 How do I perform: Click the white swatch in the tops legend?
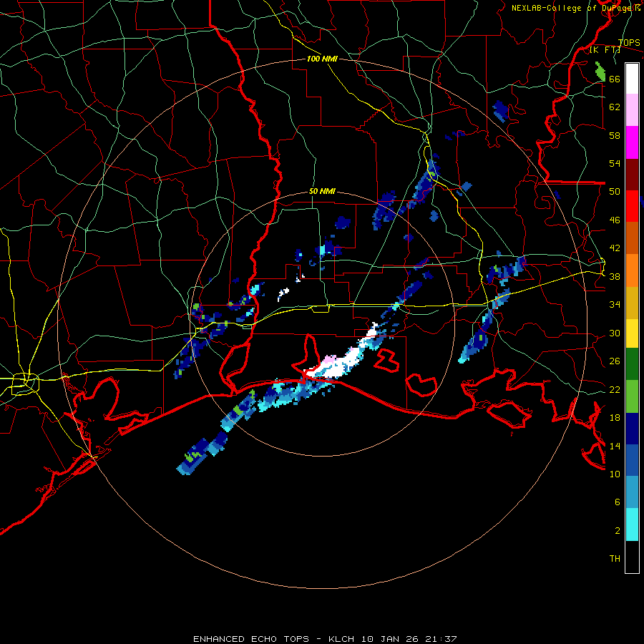[x=632, y=79]
